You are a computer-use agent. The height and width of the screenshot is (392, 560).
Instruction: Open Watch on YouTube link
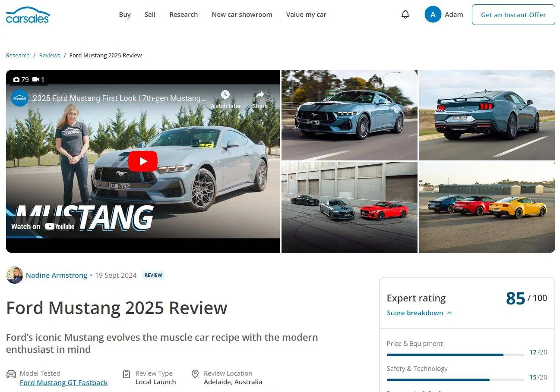pyautogui.click(x=42, y=226)
